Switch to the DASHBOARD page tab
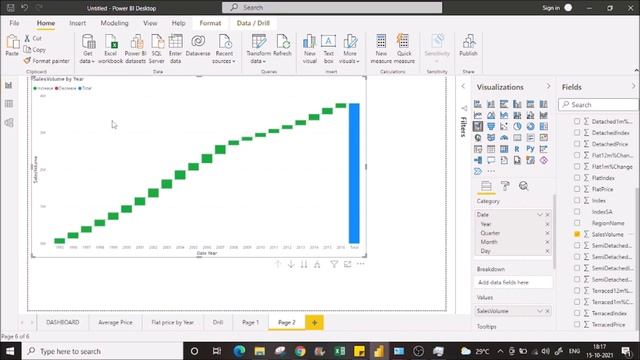This screenshot has width=640, height=360. click(x=62, y=322)
